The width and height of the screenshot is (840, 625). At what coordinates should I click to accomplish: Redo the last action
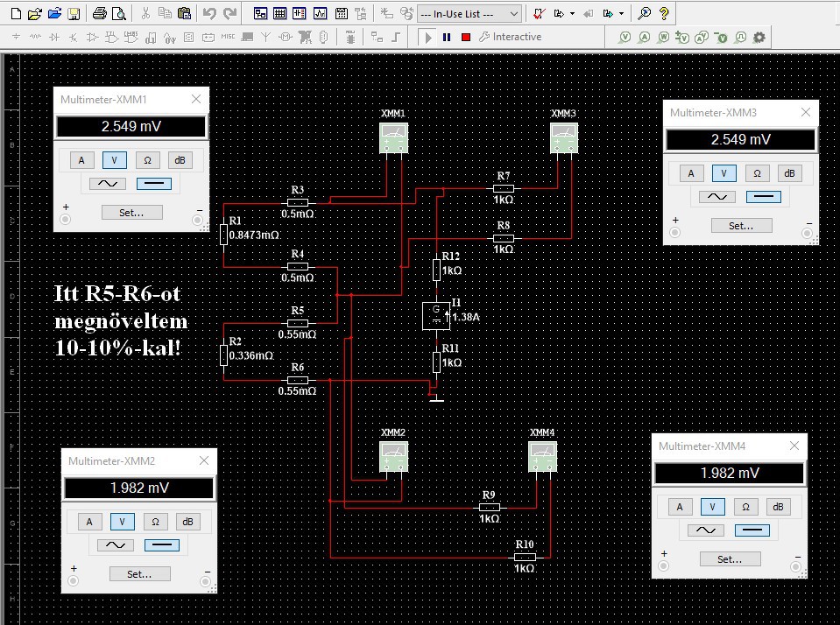point(229,14)
